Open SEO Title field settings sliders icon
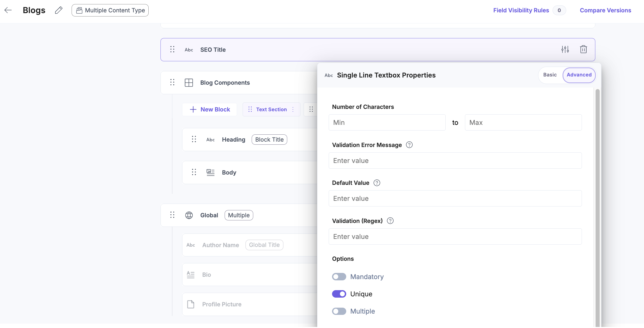 (x=565, y=49)
